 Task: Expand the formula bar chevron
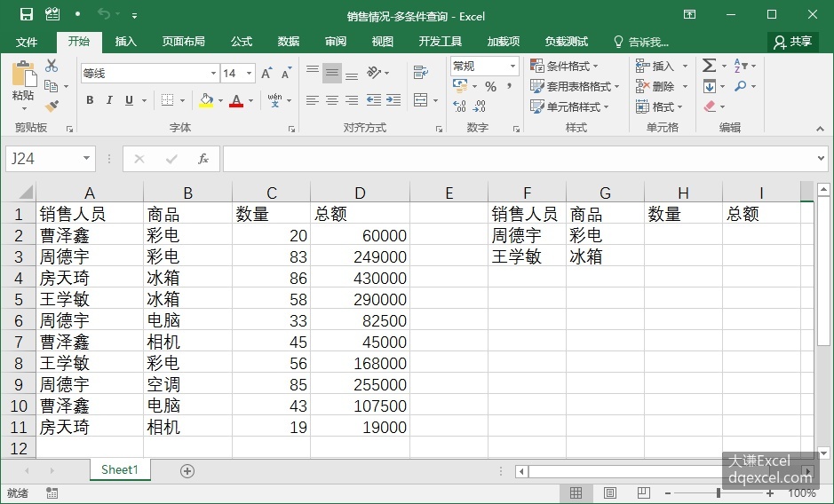click(820, 158)
